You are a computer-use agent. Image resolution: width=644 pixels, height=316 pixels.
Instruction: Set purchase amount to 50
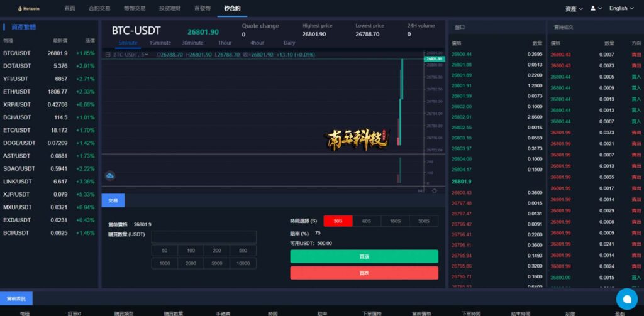point(165,250)
